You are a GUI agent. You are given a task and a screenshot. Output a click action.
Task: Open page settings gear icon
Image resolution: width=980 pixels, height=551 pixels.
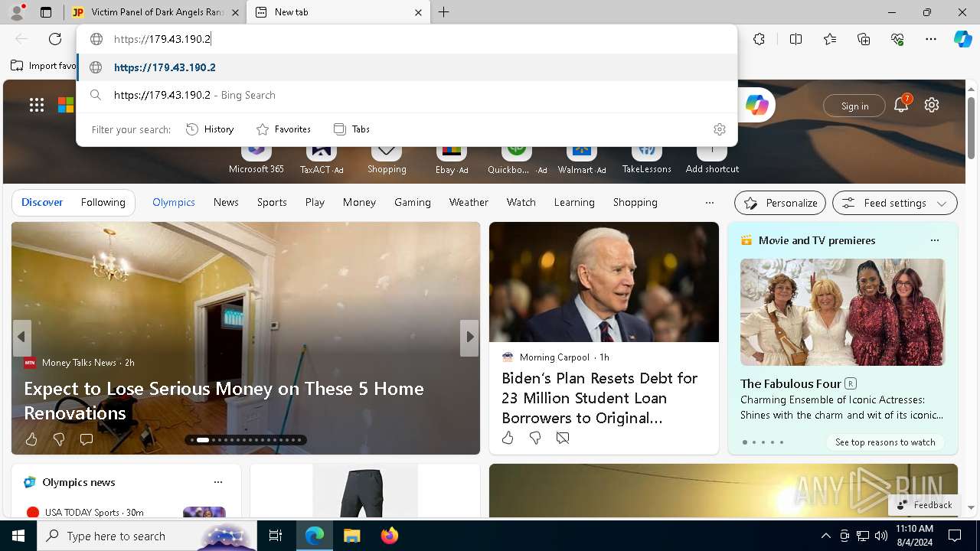pyautogui.click(x=932, y=106)
